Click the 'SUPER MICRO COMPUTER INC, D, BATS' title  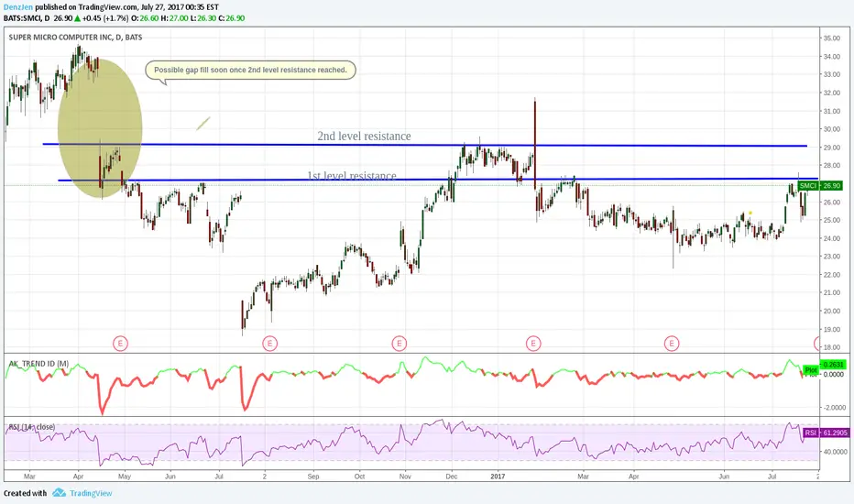coord(75,37)
